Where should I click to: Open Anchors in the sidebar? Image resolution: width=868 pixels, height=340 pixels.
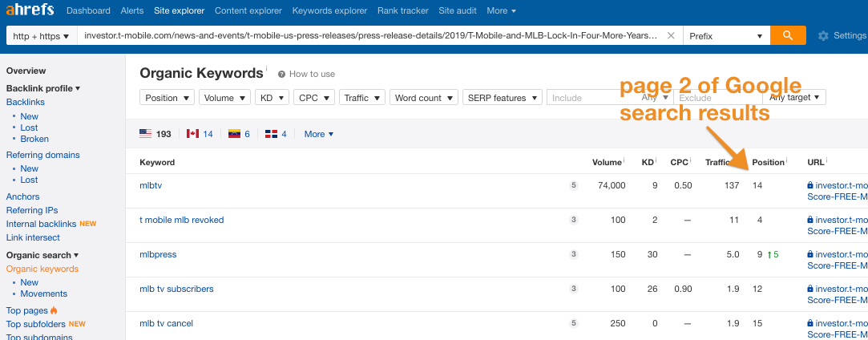(22, 196)
